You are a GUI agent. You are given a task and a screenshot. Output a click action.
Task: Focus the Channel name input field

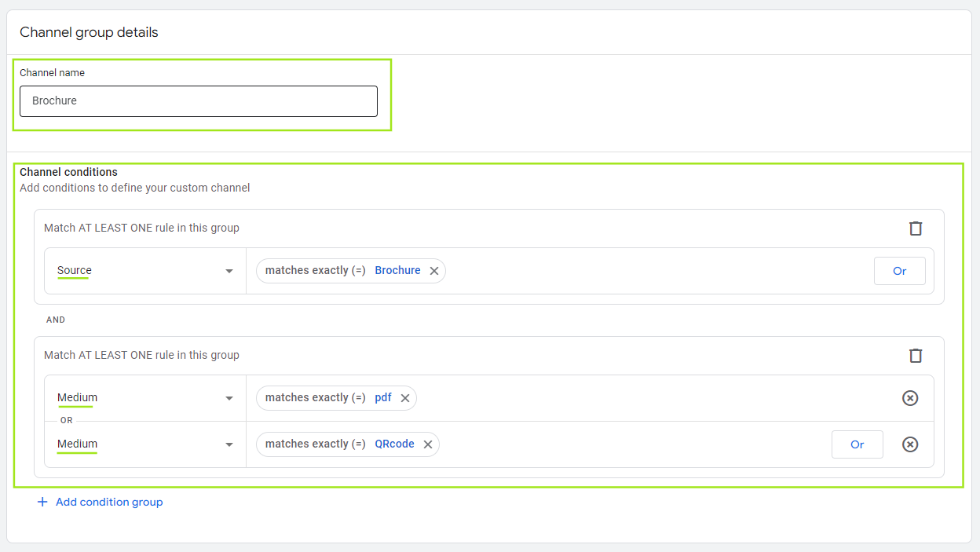[x=199, y=101]
